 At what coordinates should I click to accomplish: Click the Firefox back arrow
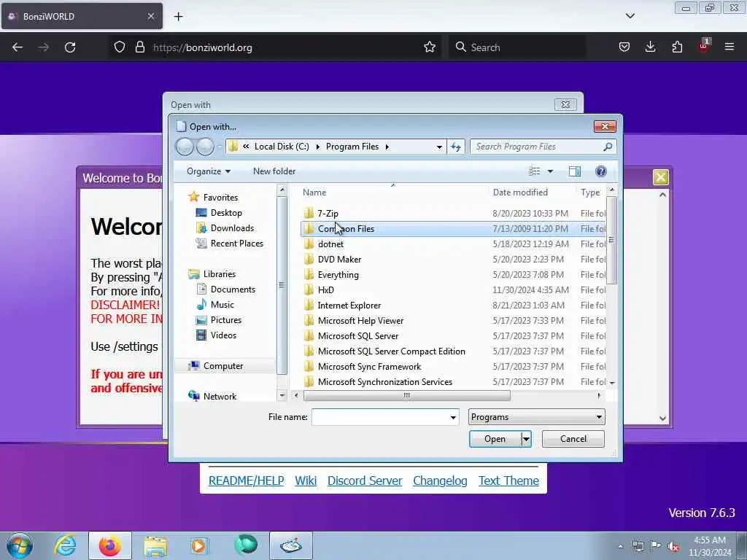(x=18, y=47)
